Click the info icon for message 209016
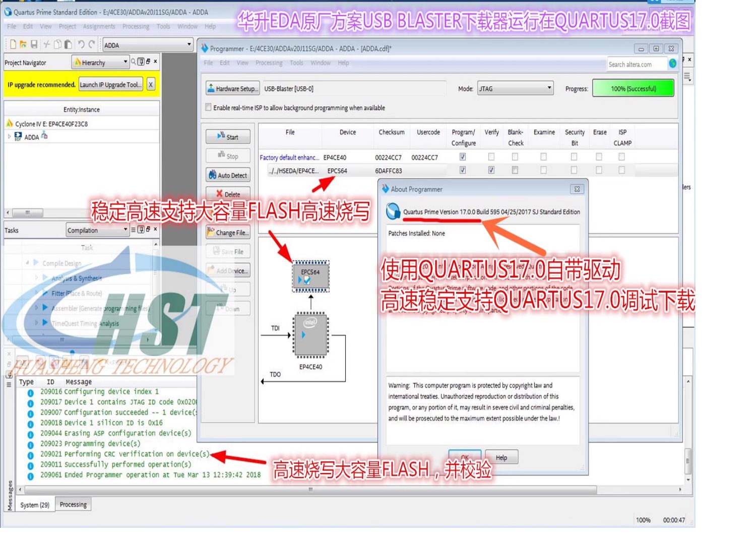 click(30, 392)
